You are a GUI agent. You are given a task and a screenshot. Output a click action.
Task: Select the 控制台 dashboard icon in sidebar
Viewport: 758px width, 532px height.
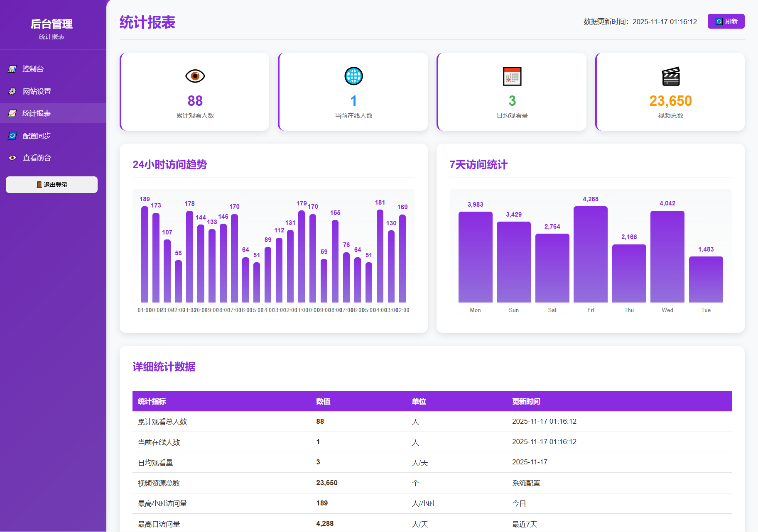(12, 68)
